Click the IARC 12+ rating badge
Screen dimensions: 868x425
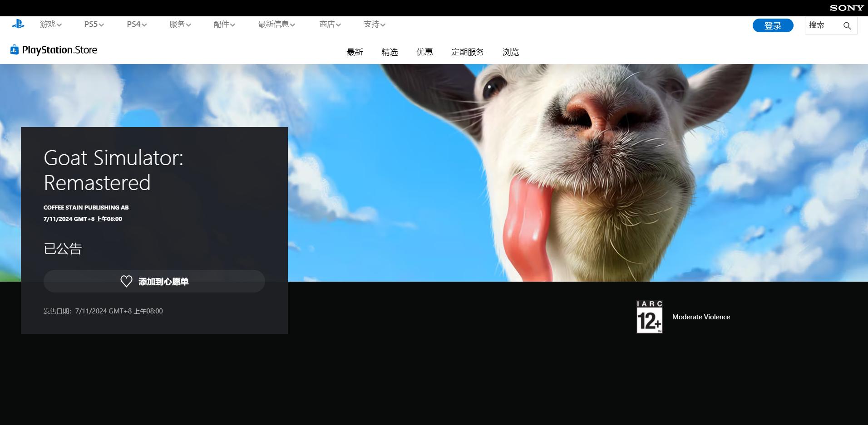[x=650, y=317]
